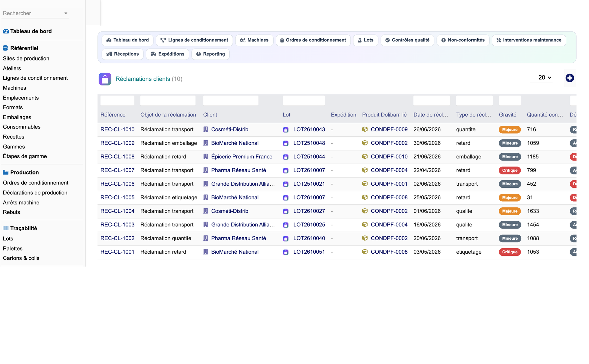The width and height of the screenshot is (589, 364).
Task: Open Déclarations de production in sidebar
Action: (x=35, y=193)
